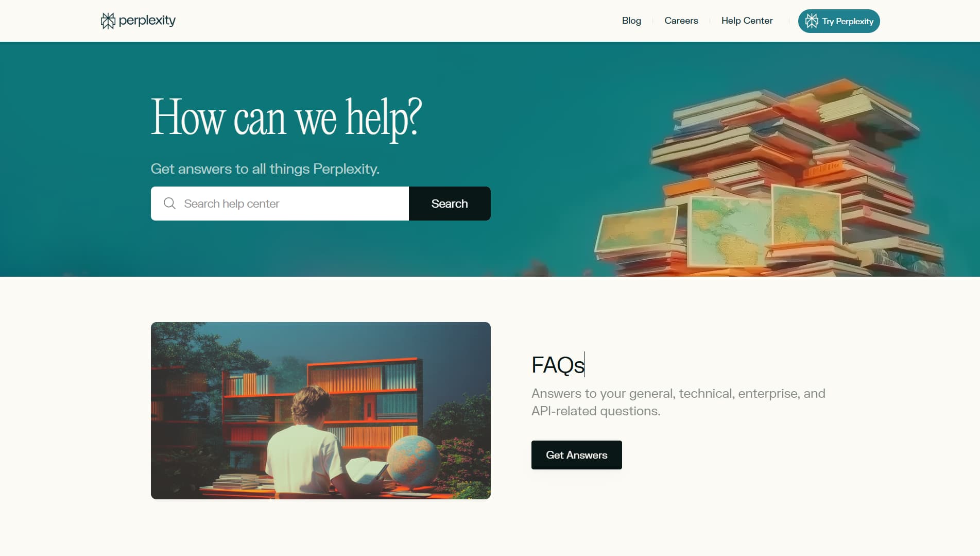Focus the Search help center field

tap(280, 204)
